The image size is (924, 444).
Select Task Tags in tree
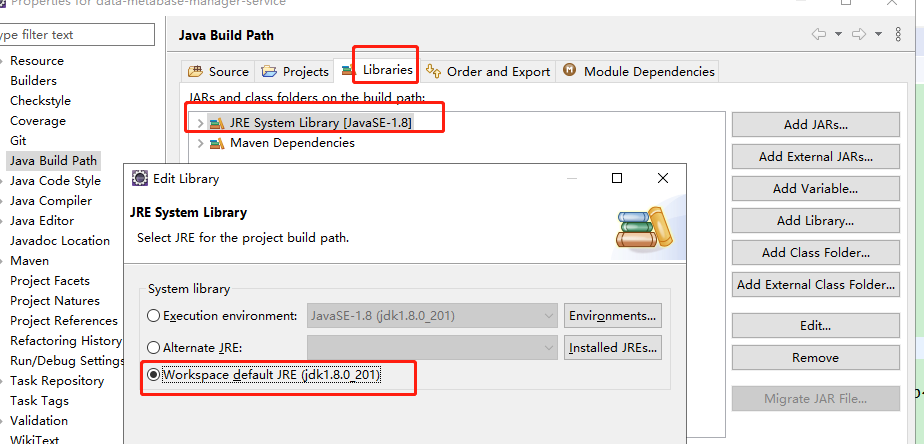click(x=39, y=401)
